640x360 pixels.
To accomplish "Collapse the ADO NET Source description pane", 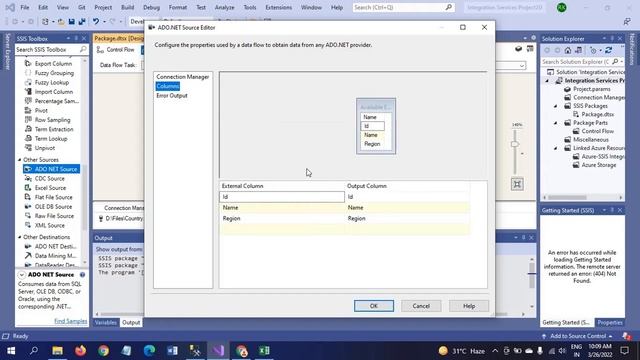I will (x=22, y=275).
